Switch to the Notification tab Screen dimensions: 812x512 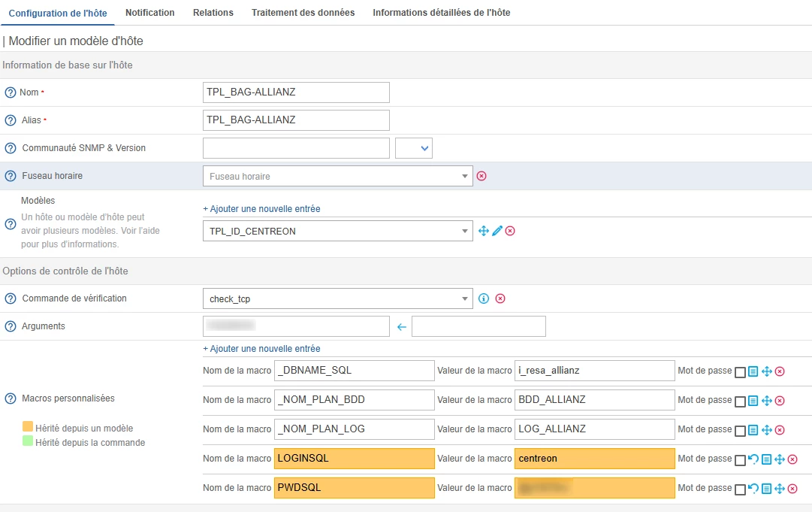pos(149,13)
